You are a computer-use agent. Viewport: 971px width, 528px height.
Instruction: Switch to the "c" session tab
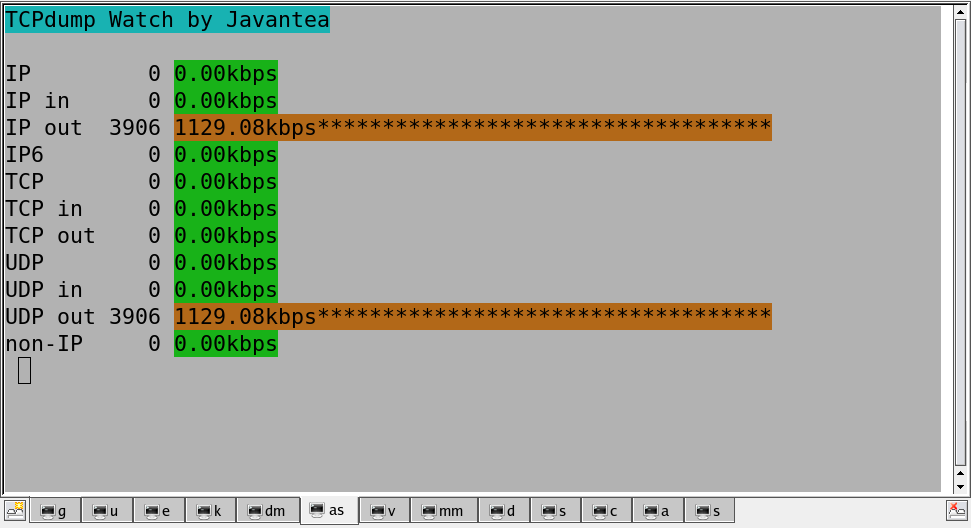pyautogui.click(x=606, y=511)
